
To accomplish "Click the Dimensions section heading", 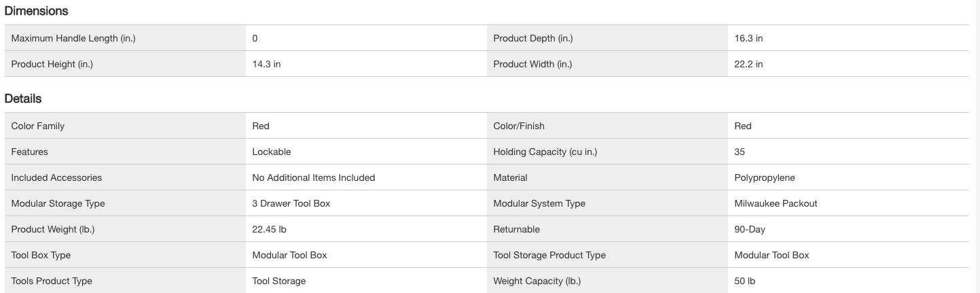I will coord(36,11).
